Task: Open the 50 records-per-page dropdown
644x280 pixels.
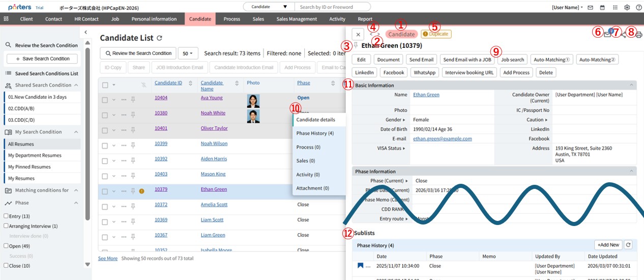Action: pyautogui.click(x=188, y=53)
